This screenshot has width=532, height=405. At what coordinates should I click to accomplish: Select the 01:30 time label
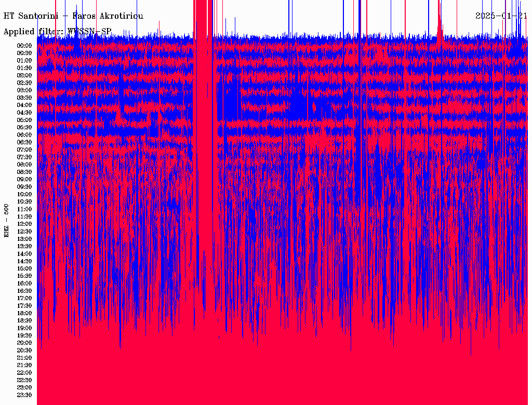[x=24, y=68]
